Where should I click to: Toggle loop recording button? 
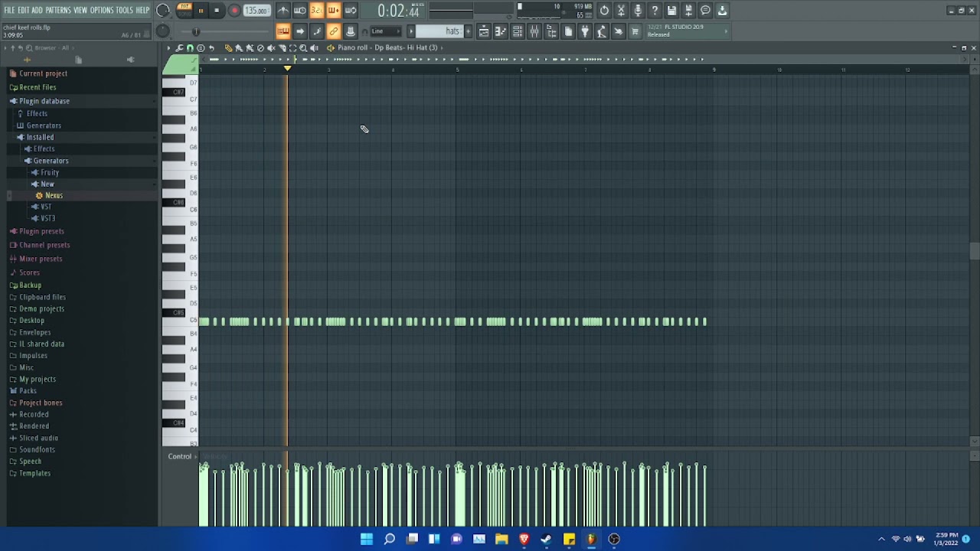coord(351,11)
